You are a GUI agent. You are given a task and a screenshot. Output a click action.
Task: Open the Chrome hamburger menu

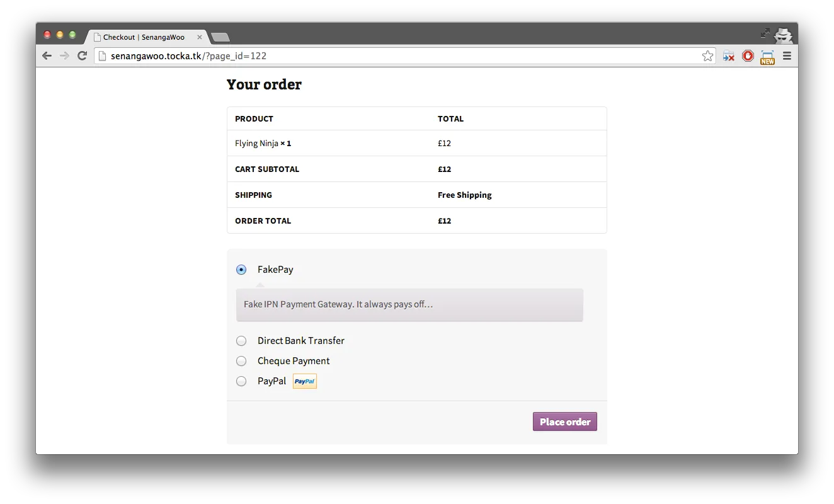pos(787,55)
